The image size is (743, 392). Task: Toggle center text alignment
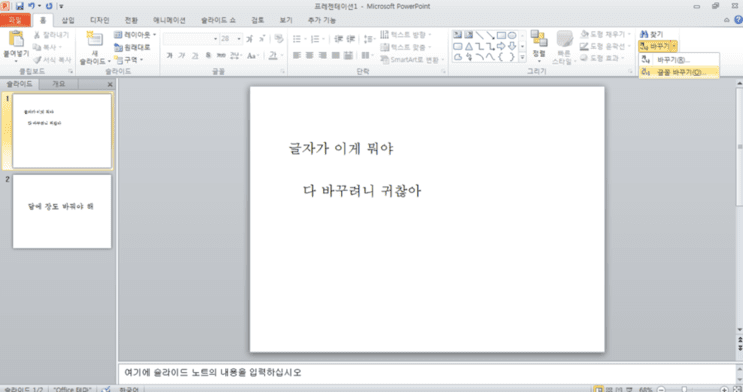click(309, 55)
